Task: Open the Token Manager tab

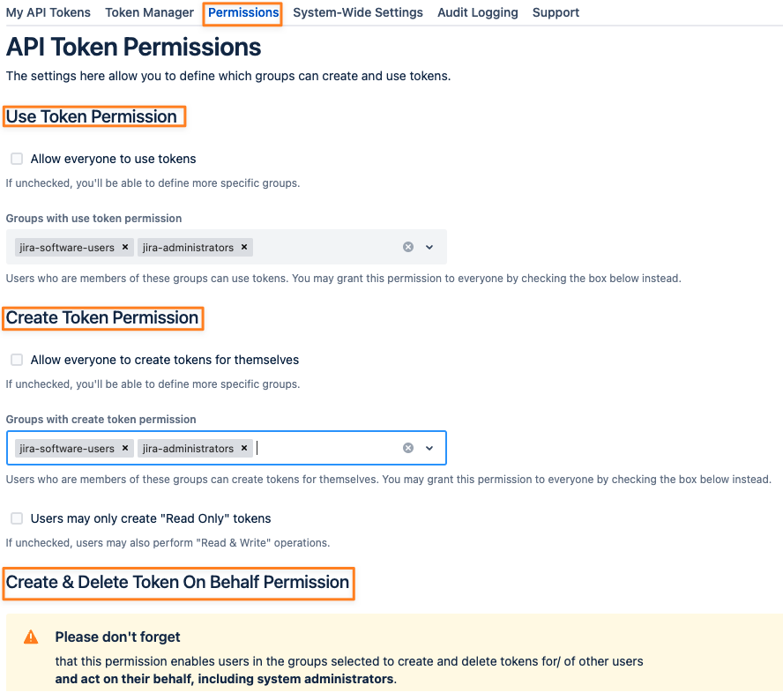Action: pos(149,12)
